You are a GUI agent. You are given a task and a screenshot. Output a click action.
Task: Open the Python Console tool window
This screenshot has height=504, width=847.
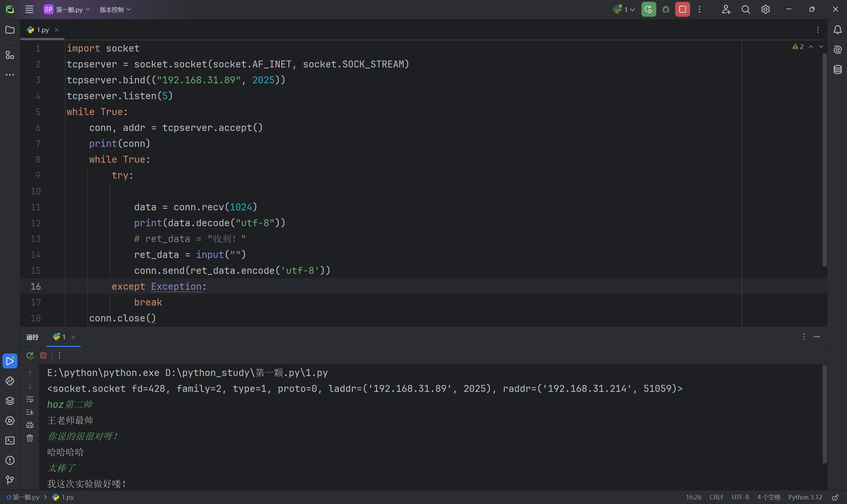(10, 381)
